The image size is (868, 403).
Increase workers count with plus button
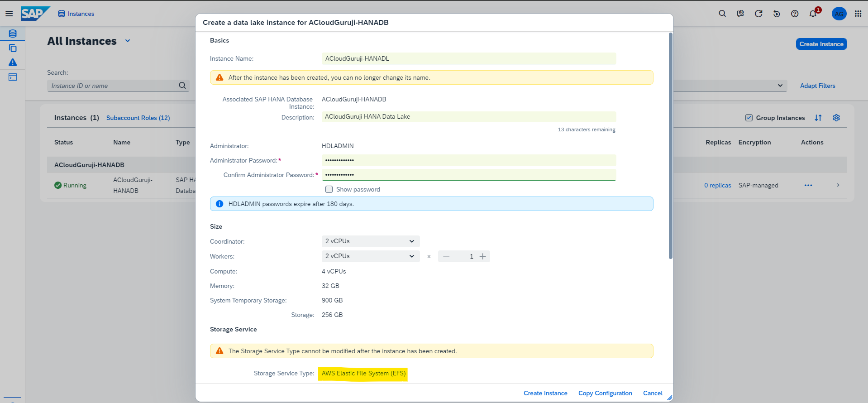483,256
